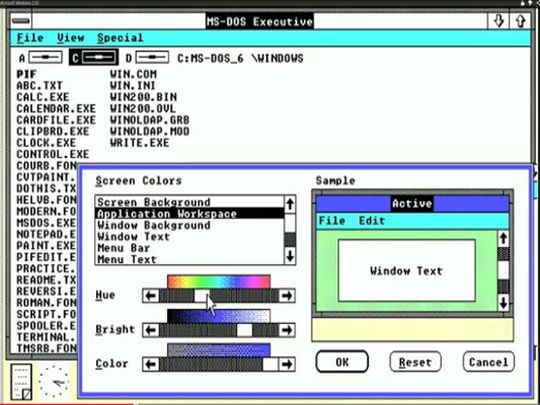540x405 pixels.
Task: Click Hue slider thumb
Action: pyautogui.click(x=202, y=296)
